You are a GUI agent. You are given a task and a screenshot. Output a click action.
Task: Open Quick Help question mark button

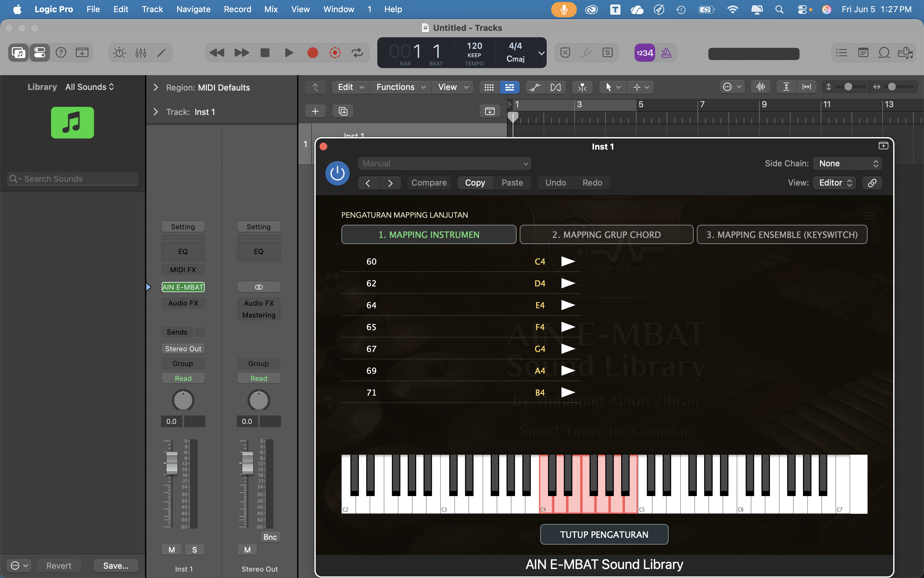(61, 53)
